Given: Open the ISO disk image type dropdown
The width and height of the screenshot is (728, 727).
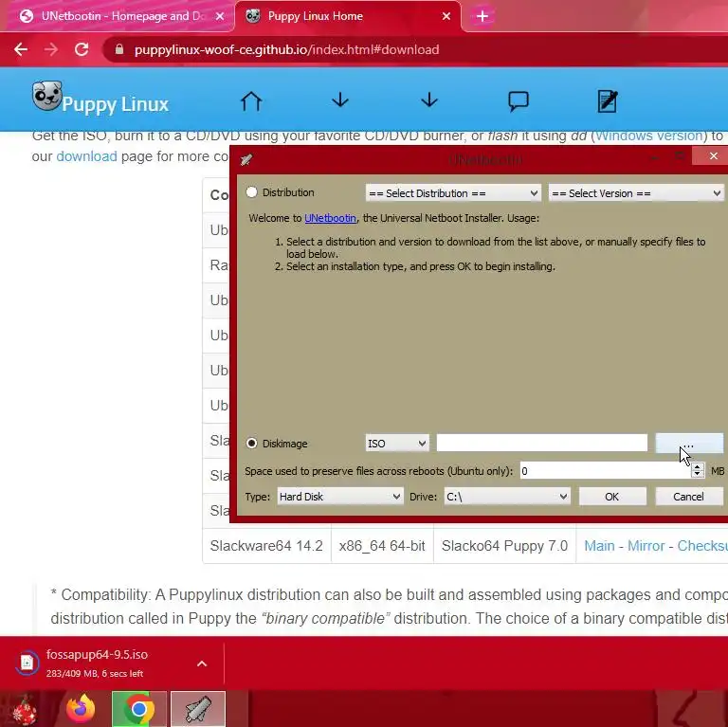Looking at the screenshot, I should point(397,444).
